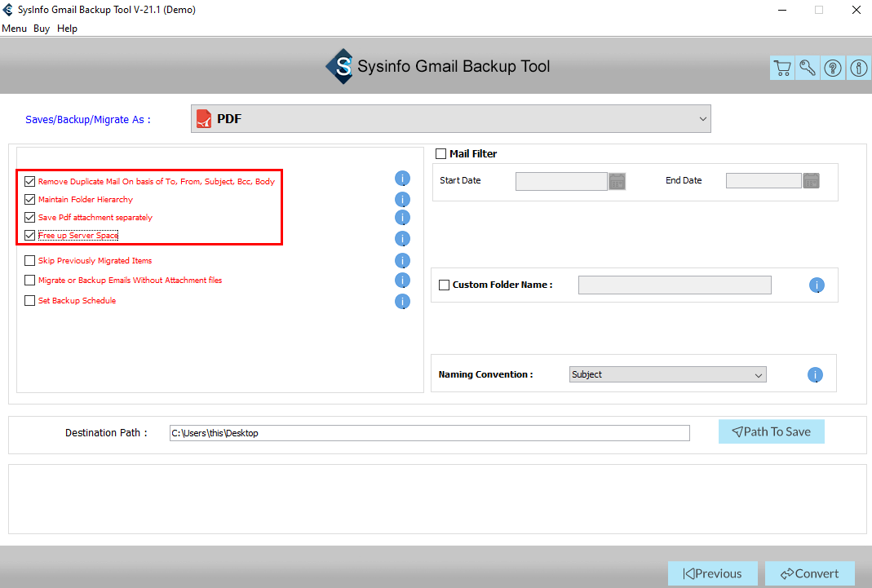Open the PDF save format dropdown
Screen dimensions: 872x588
(x=450, y=119)
